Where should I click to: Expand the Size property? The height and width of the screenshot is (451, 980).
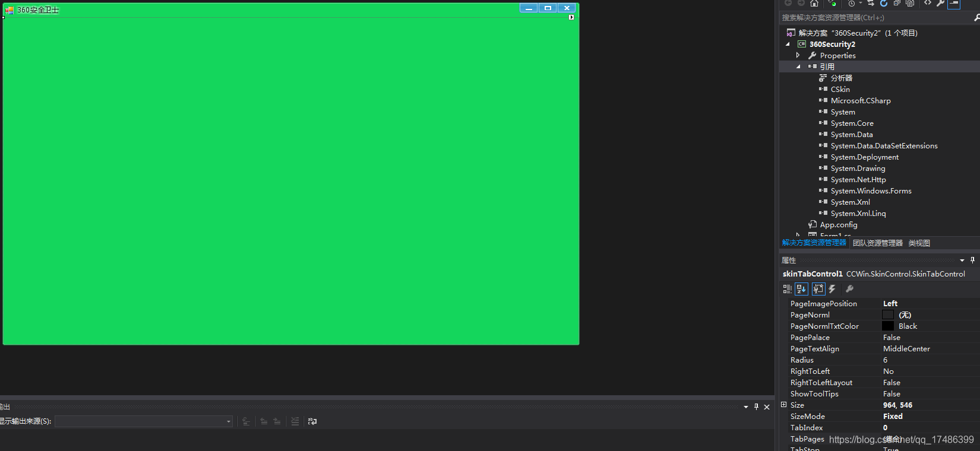(783, 405)
